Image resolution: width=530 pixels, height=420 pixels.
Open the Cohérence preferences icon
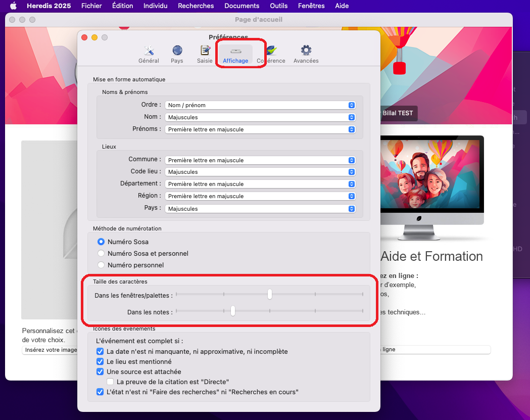271,54
